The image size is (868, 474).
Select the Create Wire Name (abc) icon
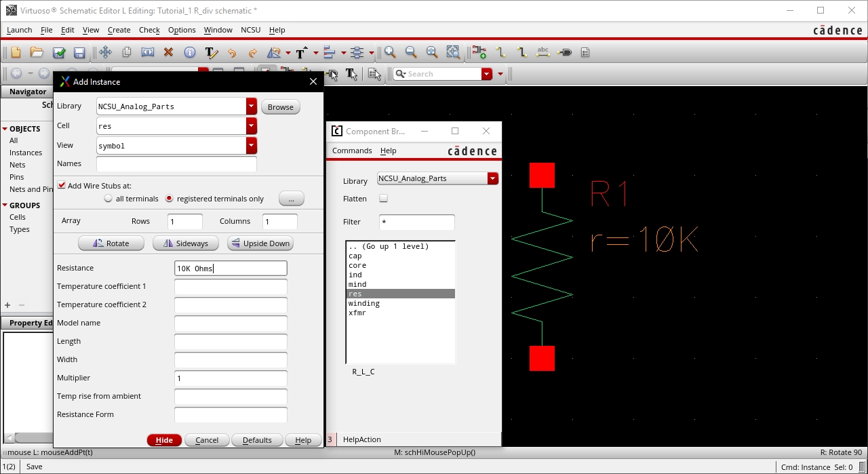coord(542,52)
